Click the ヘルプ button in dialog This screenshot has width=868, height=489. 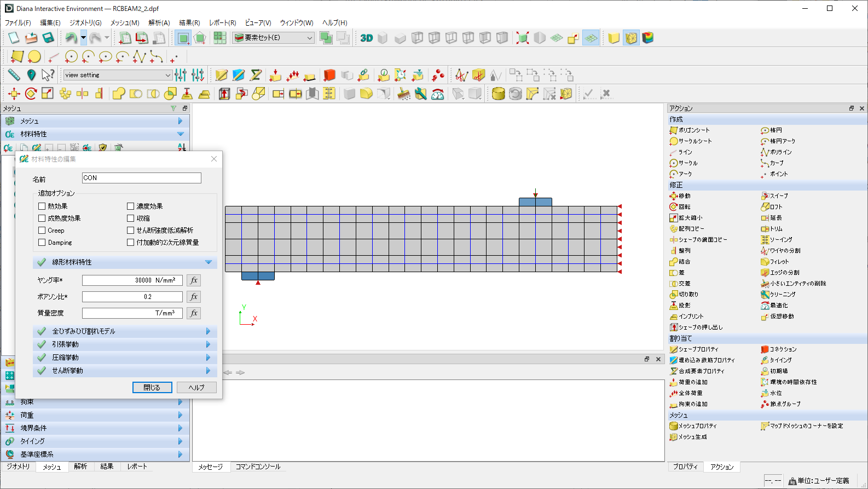click(x=196, y=388)
